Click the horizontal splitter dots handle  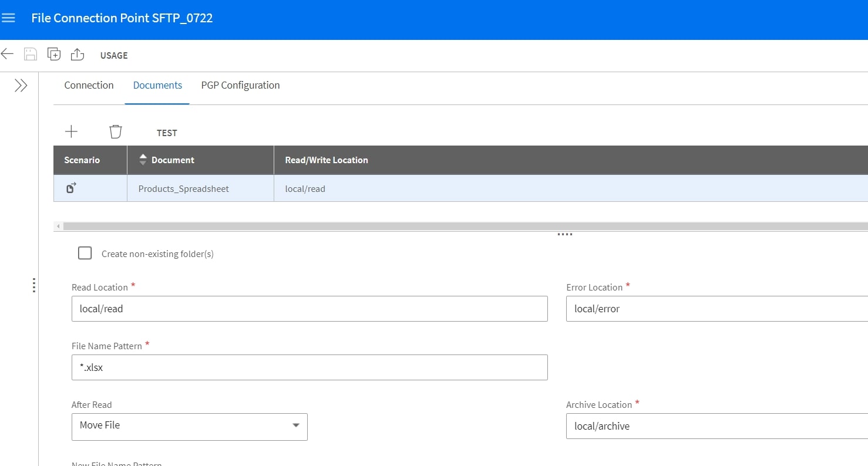(564, 234)
